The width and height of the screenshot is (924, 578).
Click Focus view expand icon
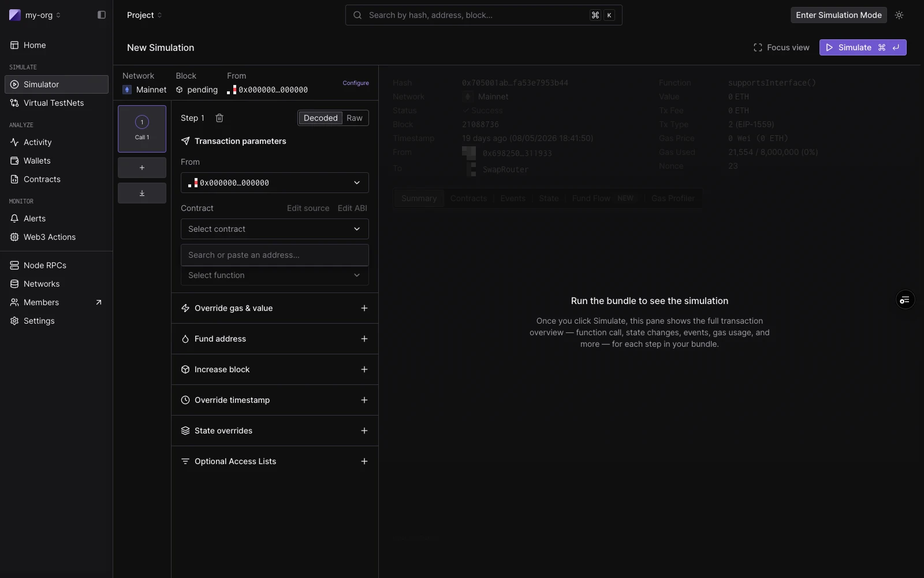point(758,47)
